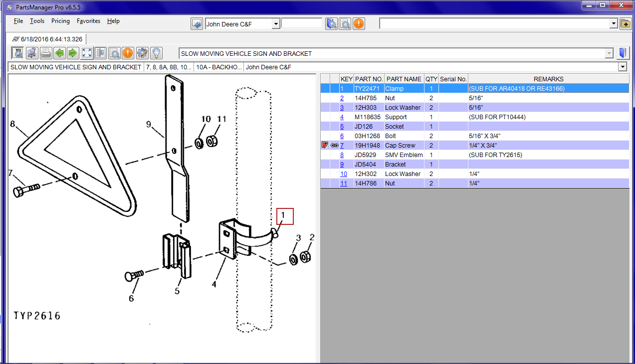Click key link 11 for Nut 14H786
This screenshot has width=635, height=364.
[343, 183]
